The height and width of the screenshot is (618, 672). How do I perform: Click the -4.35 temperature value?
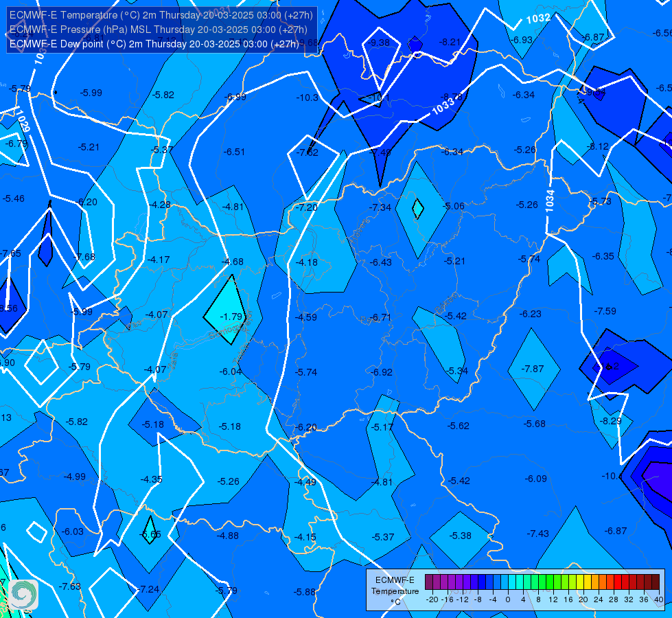(x=151, y=479)
